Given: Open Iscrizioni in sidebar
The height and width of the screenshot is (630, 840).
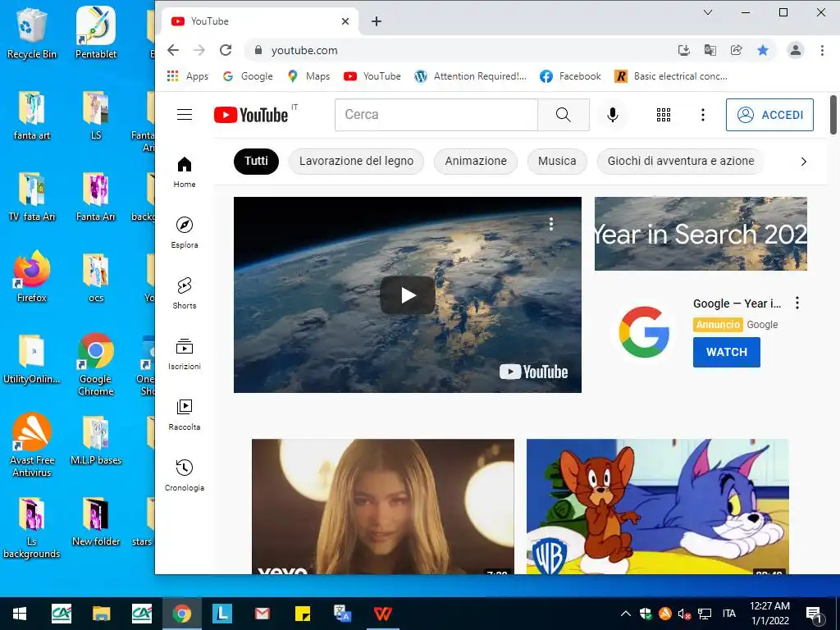Looking at the screenshot, I should [x=185, y=354].
